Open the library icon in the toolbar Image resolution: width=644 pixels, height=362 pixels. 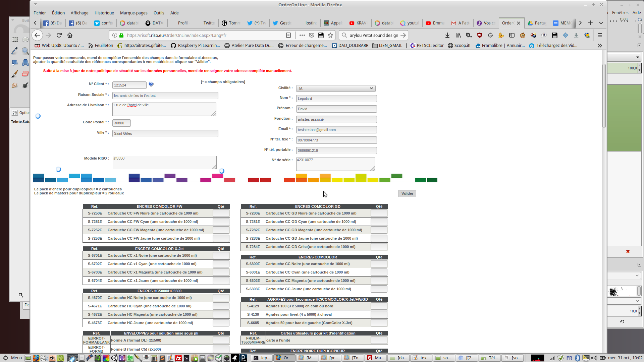tap(458, 35)
